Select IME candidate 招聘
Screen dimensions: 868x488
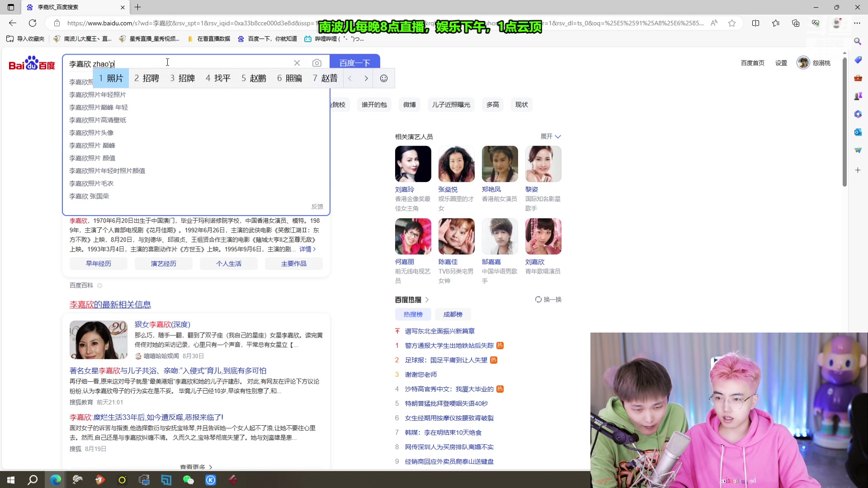(x=146, y=78)
